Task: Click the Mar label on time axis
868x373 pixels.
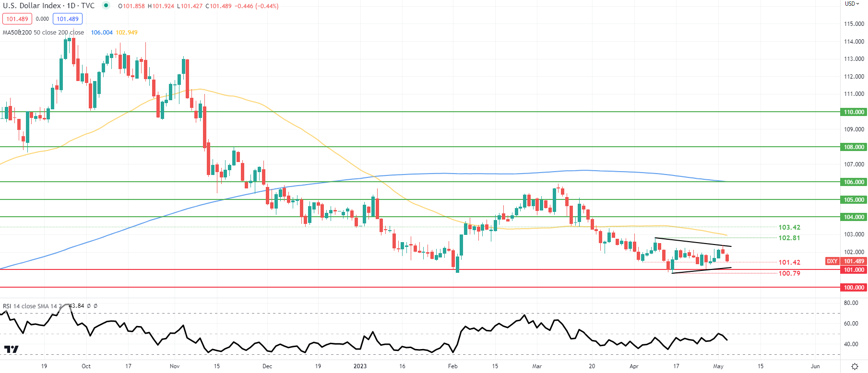Action: [537, 366]
